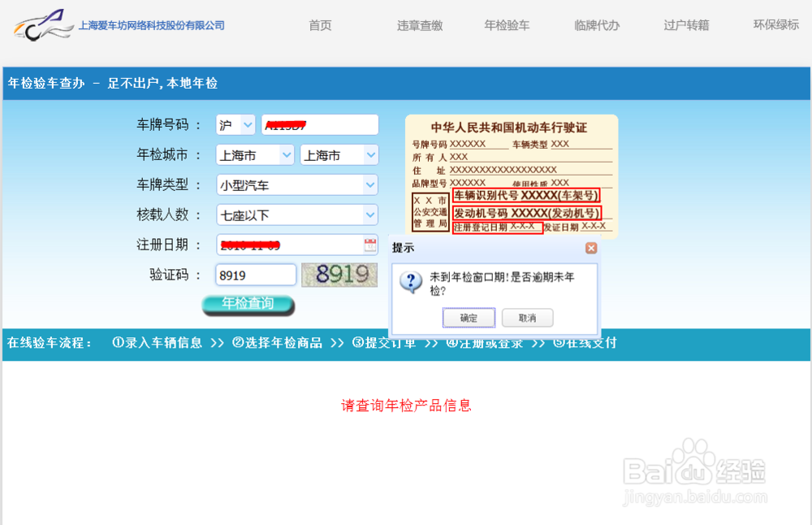Screen dimensions: 812x525
Task: Click the 年检查询 button
Action: [248, 305]
